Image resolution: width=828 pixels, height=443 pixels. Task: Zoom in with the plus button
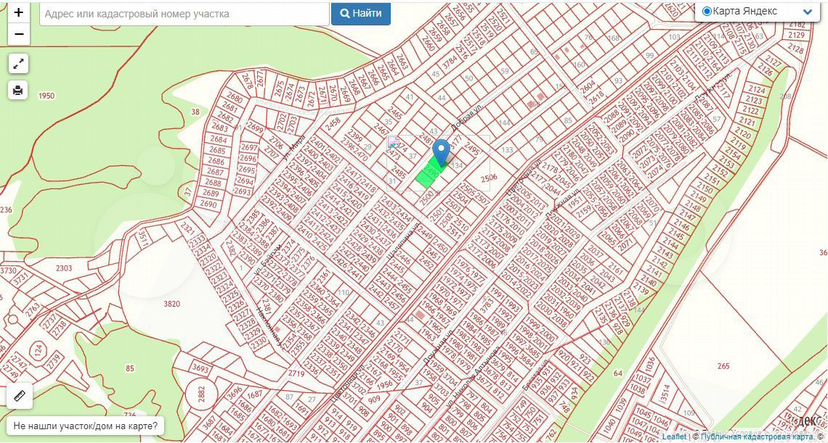(x=18, y=13)
